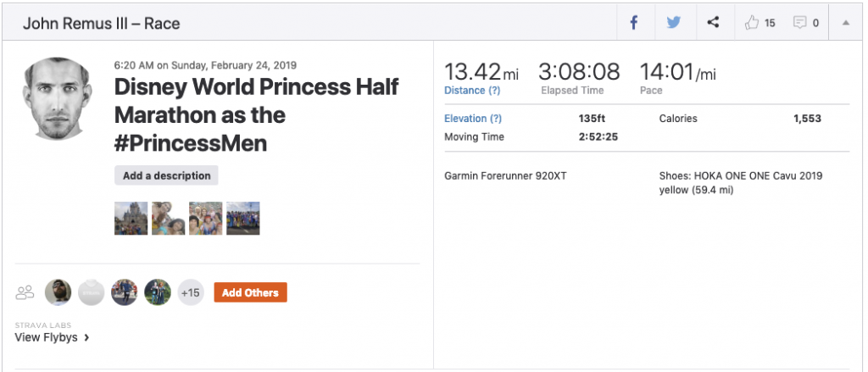This screenshot has width=868, height=372.
Task: Open comments speech bubble icon
Action: [799, 23]
